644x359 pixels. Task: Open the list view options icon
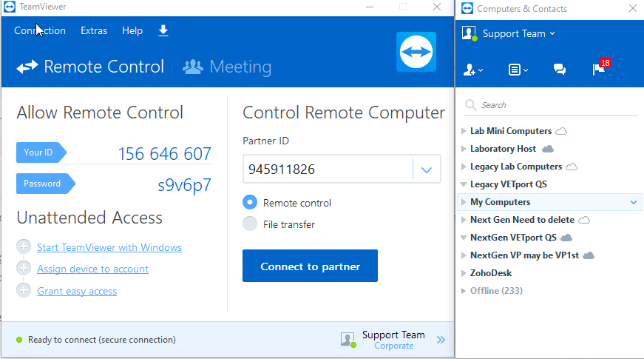coord(518,70)
